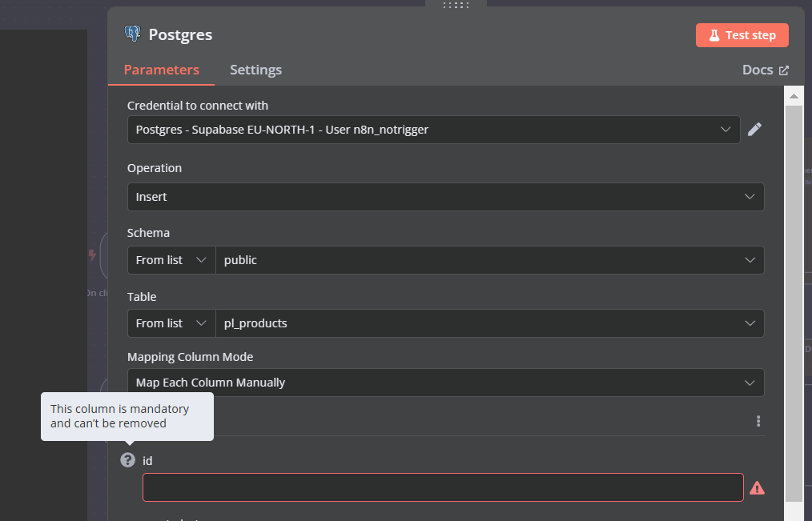This screenshot has width=812, height=521.
Task: Click the 'Postgres' node title
Action: pyautogui.click(x=180, y=34)
